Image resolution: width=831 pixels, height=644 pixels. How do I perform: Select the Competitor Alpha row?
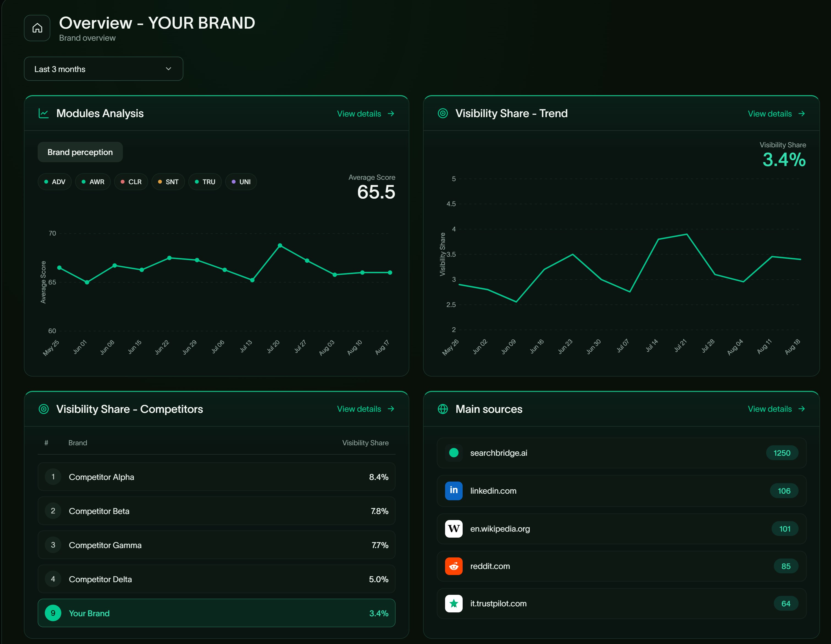pos(217,477)
